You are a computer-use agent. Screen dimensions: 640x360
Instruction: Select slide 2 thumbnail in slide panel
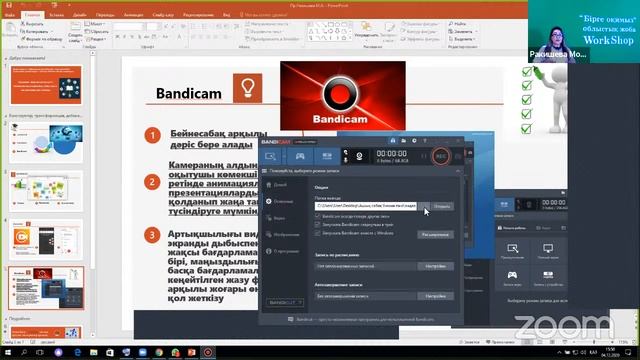pyautogui.click(x=46, y=143)
